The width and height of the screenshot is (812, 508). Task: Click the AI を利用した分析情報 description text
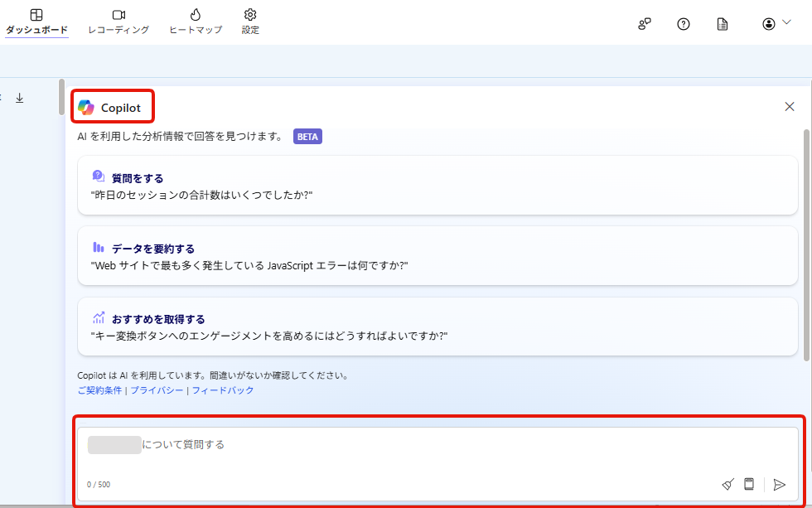pos(180,137)
